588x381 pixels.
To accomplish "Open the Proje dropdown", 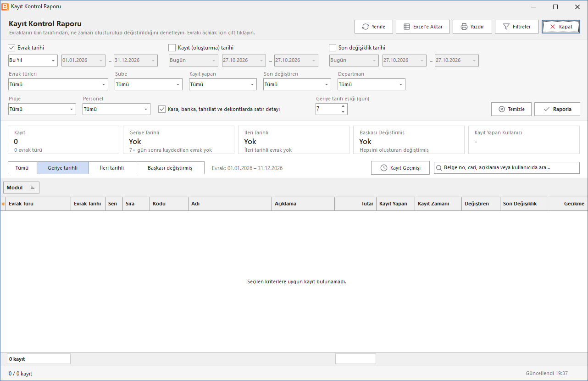I will click(42, 109).
